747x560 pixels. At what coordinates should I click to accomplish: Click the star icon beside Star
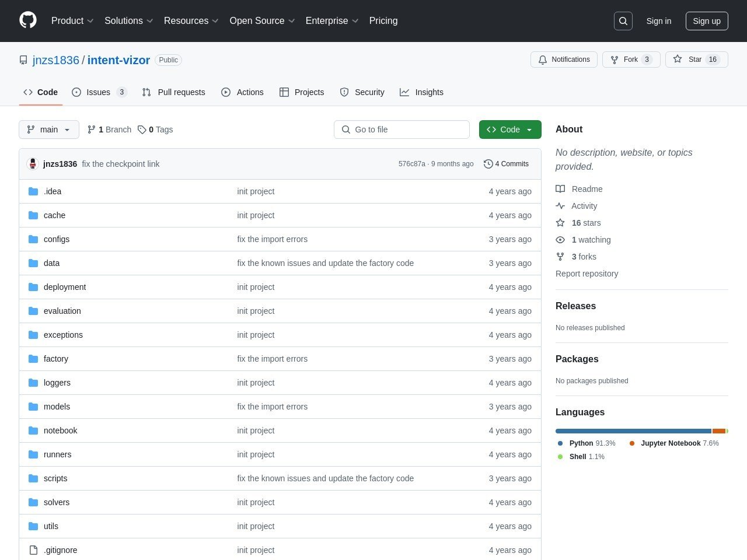point(678,59)
